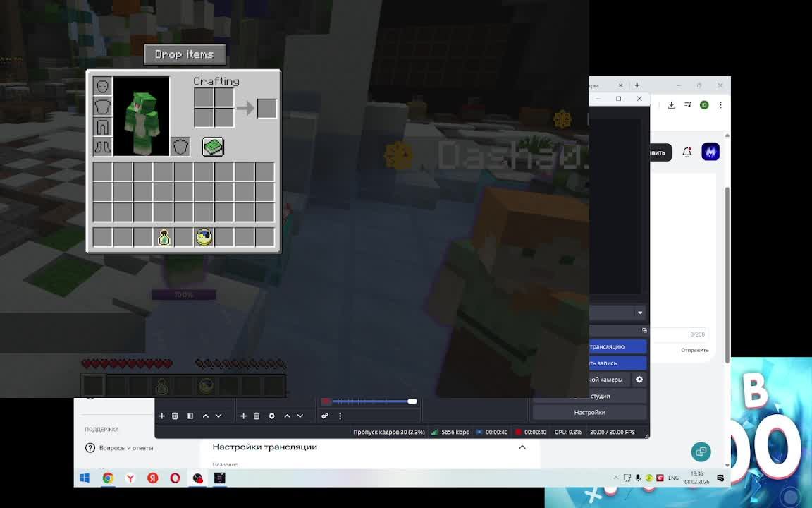Click the blue трансляцию button in OBS
The height and width of the screenshot is (508, 812).
[x=617, y=346]
